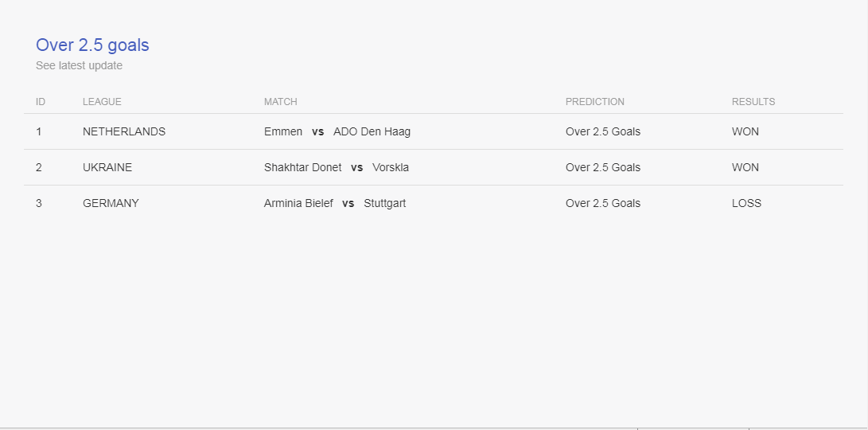Select the GERMANY league cell

(111, 203)
